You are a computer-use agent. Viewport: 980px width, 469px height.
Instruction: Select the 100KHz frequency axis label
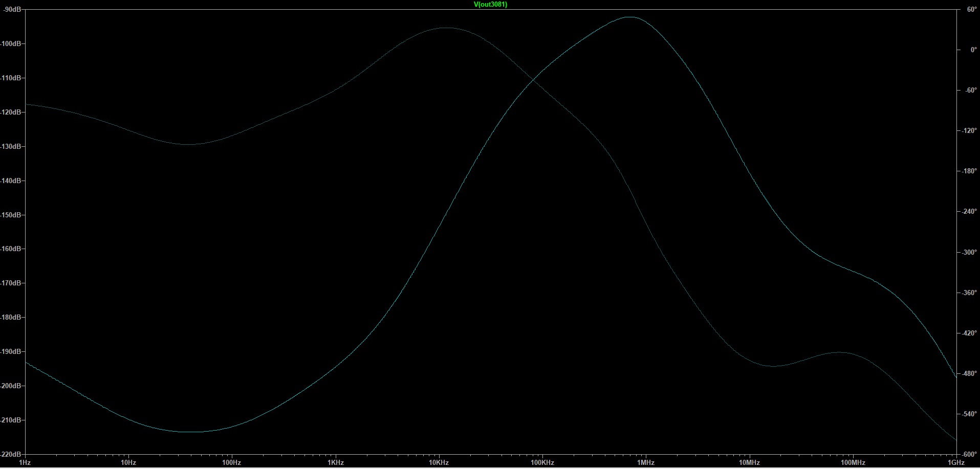[542, 463]
